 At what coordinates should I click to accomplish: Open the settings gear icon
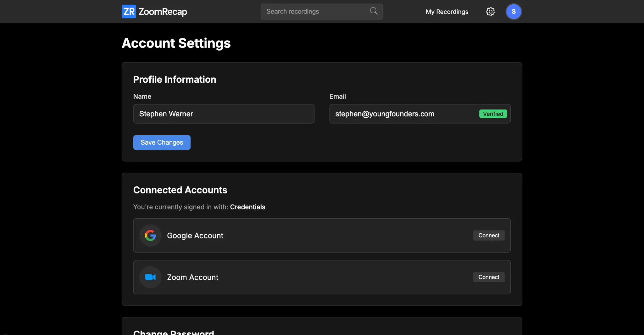point(491,11)
